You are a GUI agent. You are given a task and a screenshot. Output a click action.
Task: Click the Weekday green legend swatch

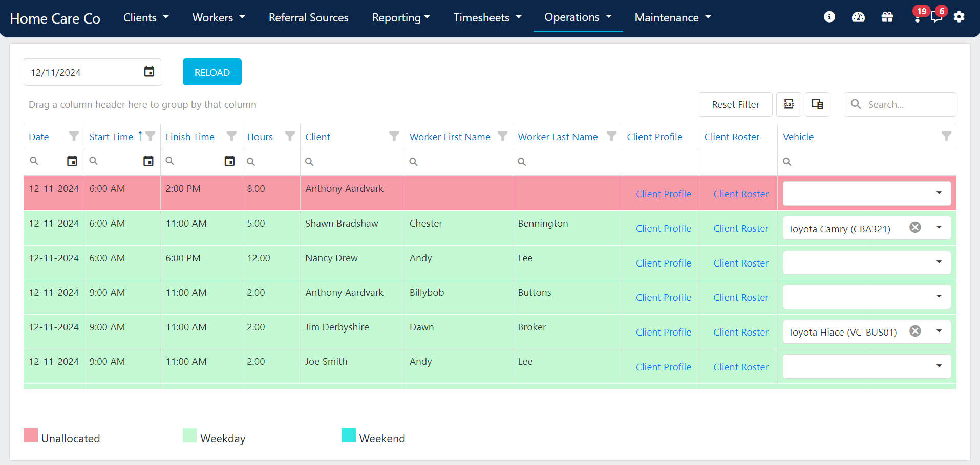coord(189,435)
